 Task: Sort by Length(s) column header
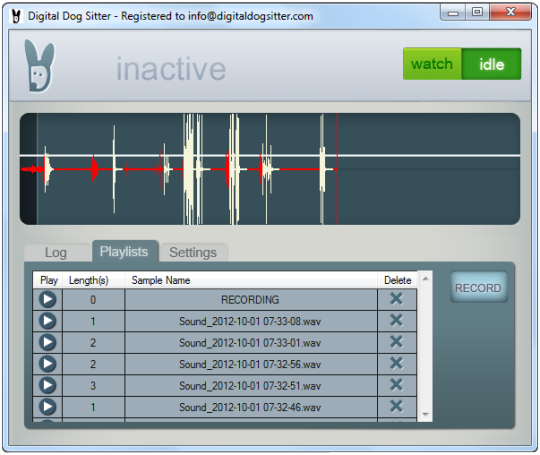(x=93, y=280)
